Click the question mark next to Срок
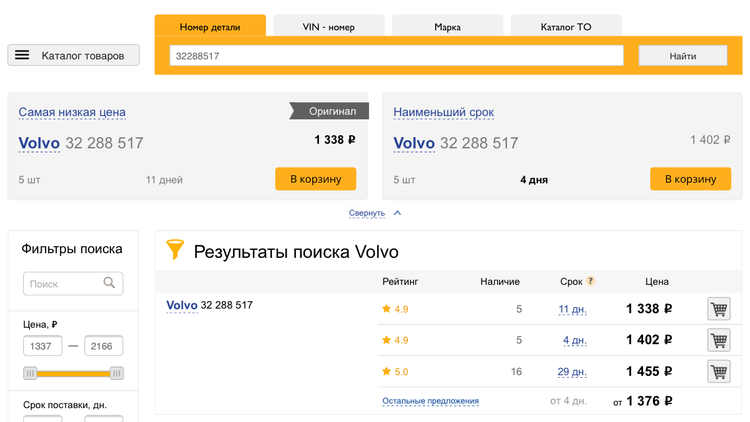 pyautogui.click(x=591, y=281)
